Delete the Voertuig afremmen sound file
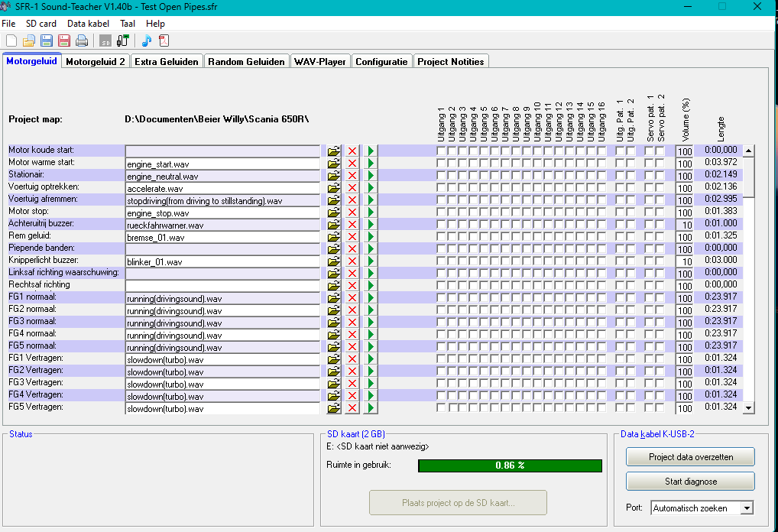Viewport: 778px width, 532px height. 352,200
